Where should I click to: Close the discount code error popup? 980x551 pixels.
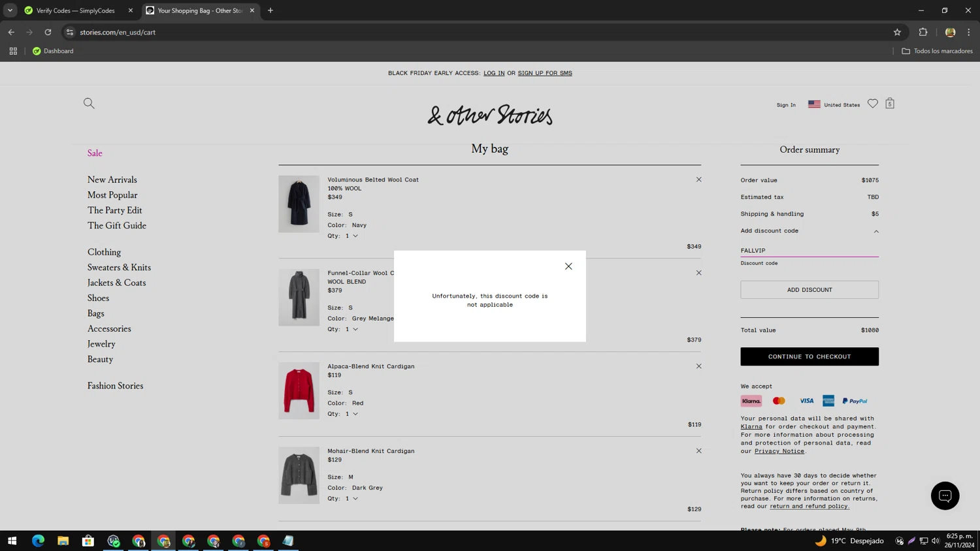568,266
